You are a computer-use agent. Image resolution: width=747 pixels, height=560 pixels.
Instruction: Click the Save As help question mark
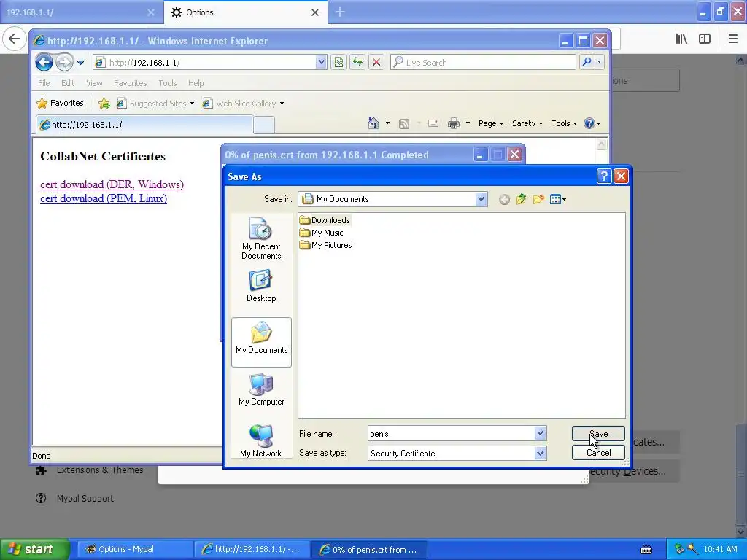tap(603, 176)
